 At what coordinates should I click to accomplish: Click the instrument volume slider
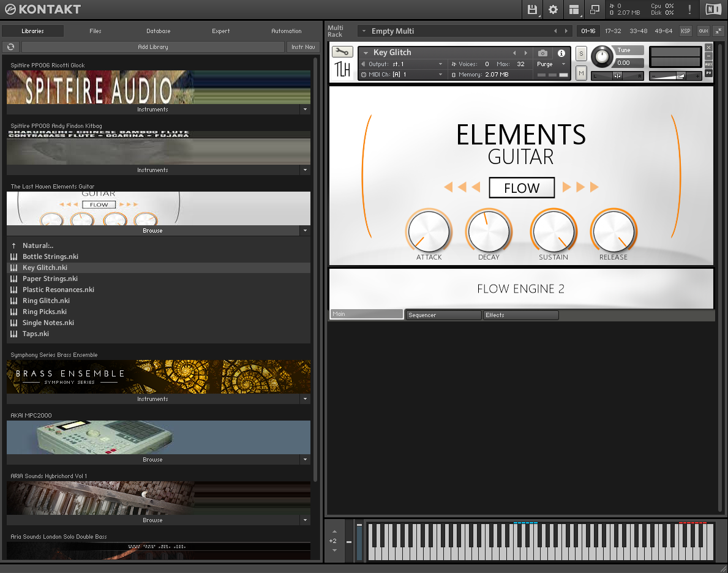[x=675, y=76]
